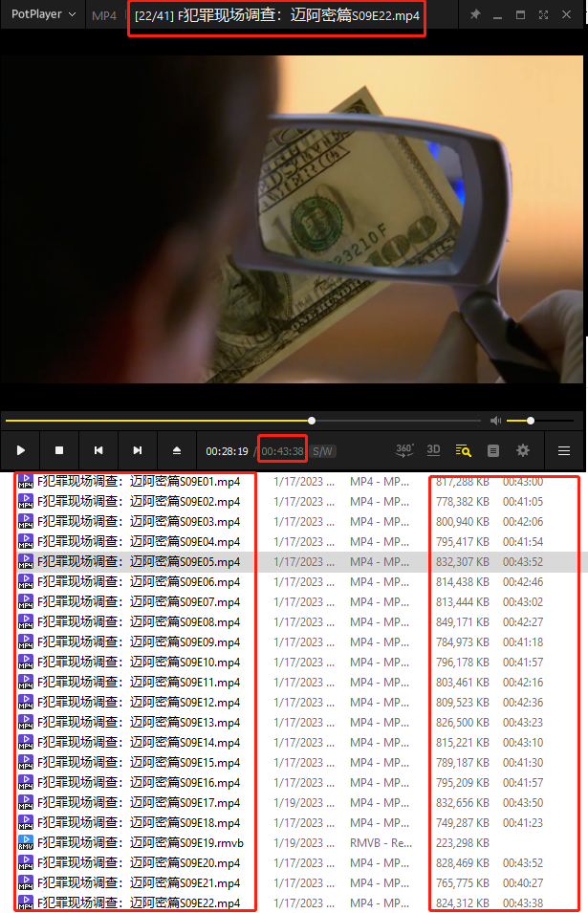
Task: Open the chapter/subtitle list panel icon
Action: 493,450
